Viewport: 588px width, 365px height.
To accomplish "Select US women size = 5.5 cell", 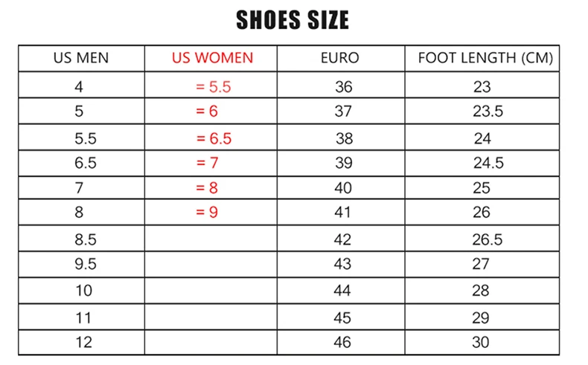I will (213, 87).
